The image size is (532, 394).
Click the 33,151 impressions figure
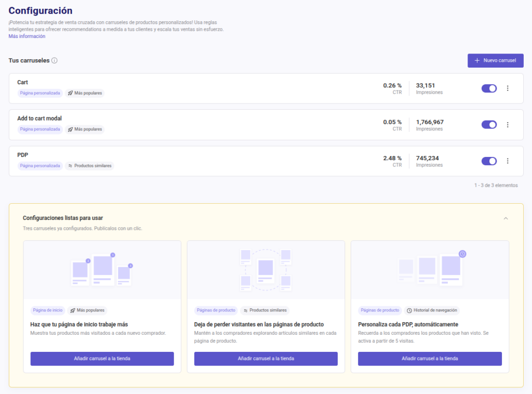(x=425, y=86)
